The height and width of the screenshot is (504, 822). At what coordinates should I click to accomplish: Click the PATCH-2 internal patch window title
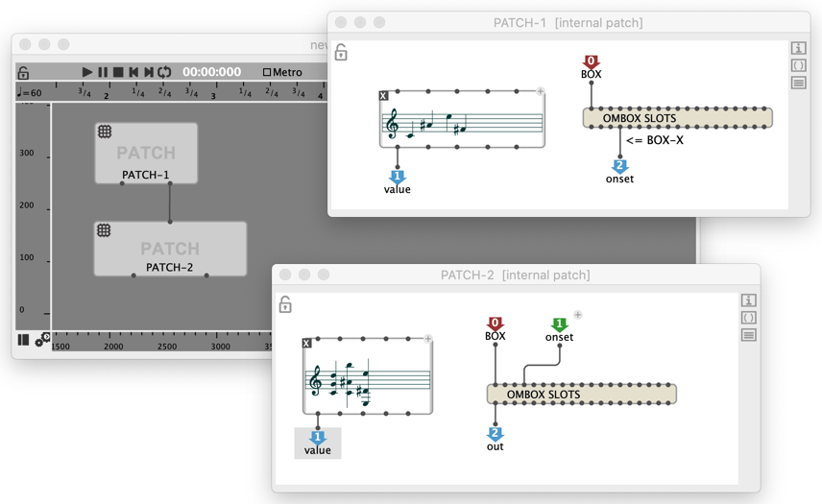pos(516,276)
